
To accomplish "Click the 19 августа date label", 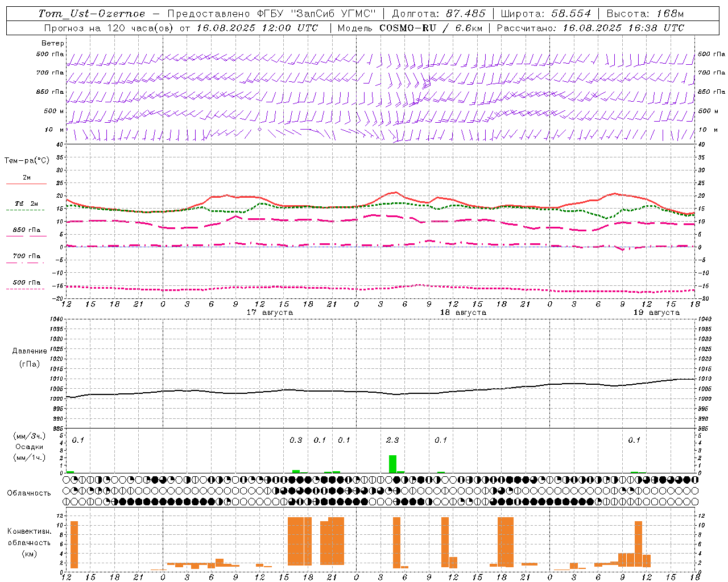I will 656,313.
